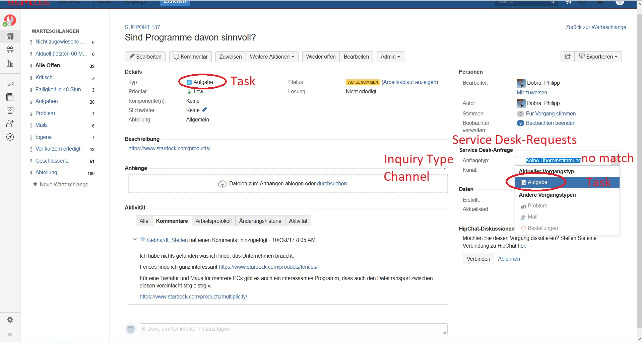Click the Autor avatar of Dobra, Philipp
The image size is (644, 344).
[x=521, y=103]
